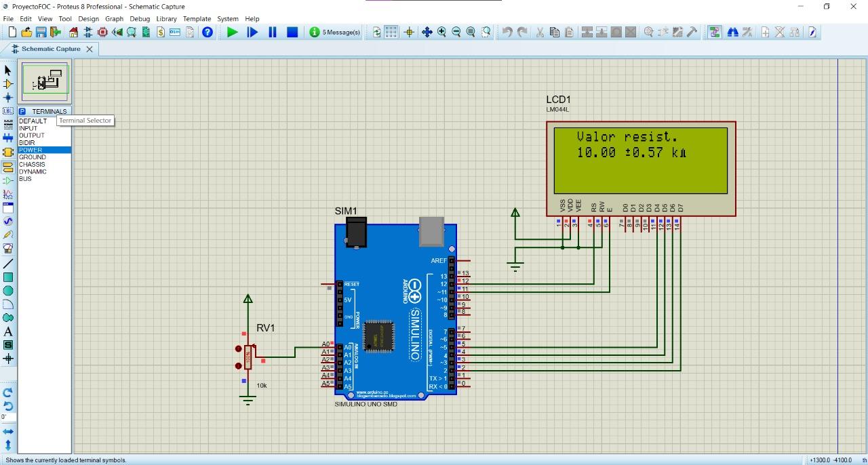Viewport: 868px width, 465px height.
Task: Zoom to a selected area
Action: coord(486,32)
